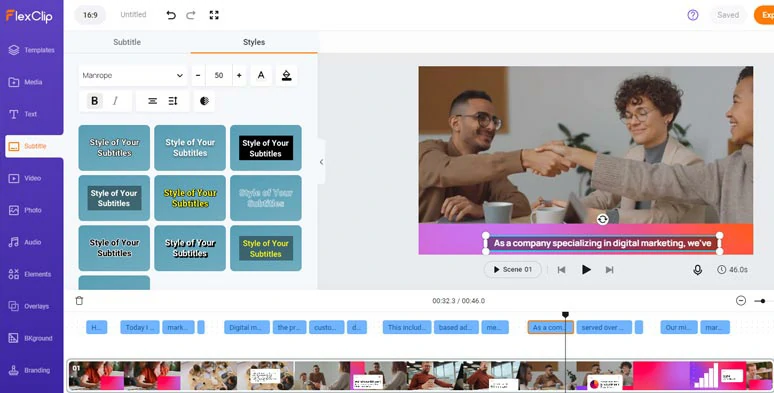Select the subtitle text on video preview
Image resolution: width=774 pixels, height=393 pixels.
[x=602, y=243]
